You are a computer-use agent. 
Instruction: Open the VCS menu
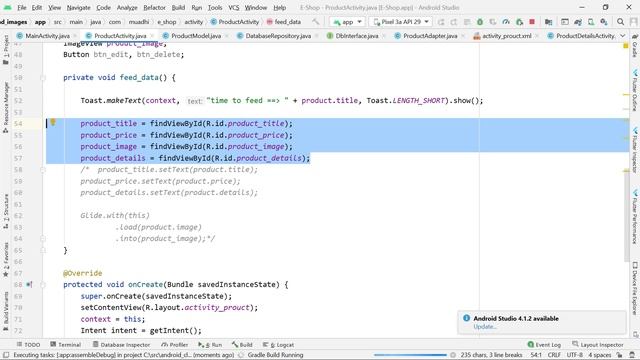pyautogui.click(x=233, y=7)
